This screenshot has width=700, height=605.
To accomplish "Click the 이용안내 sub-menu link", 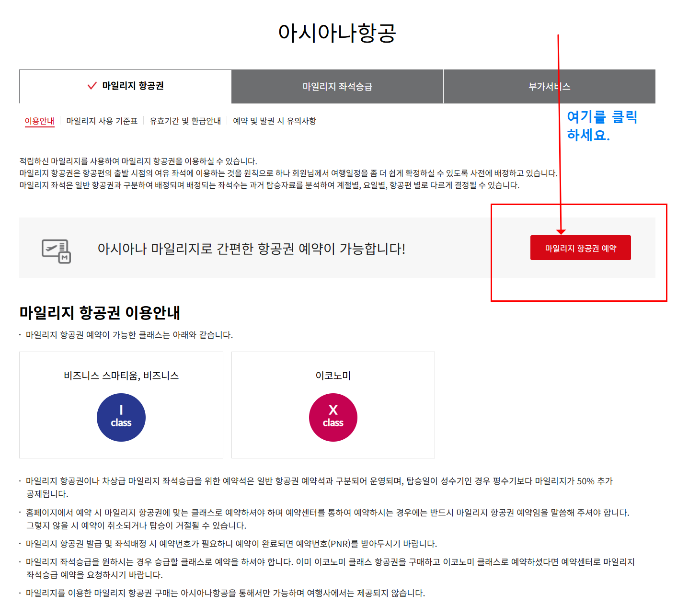I will [x=39, y=121].
